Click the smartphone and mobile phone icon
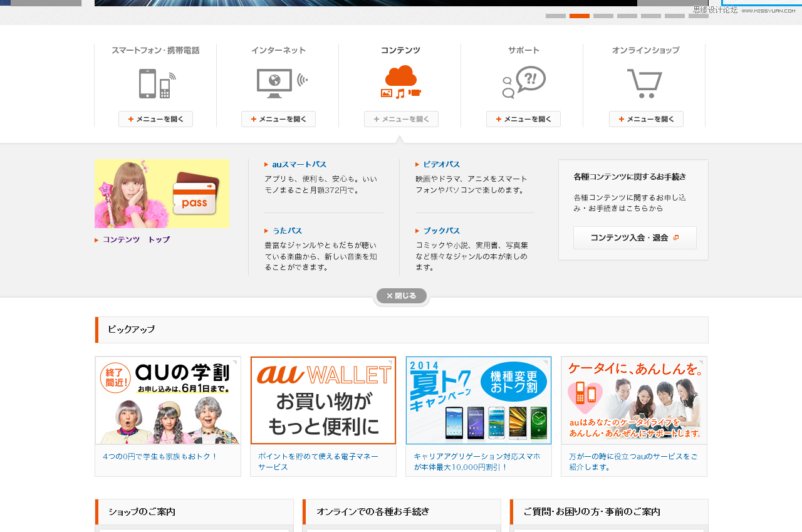This screenshot has height=532, width=802. pos(157,83)
